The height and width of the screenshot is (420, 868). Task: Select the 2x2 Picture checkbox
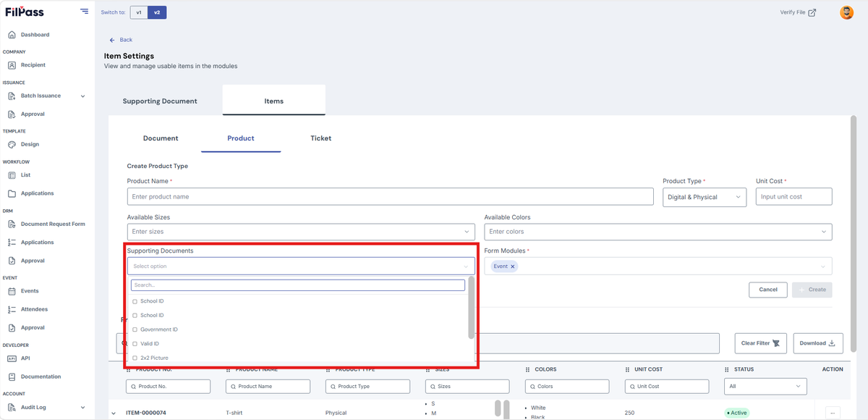point(135,358)
